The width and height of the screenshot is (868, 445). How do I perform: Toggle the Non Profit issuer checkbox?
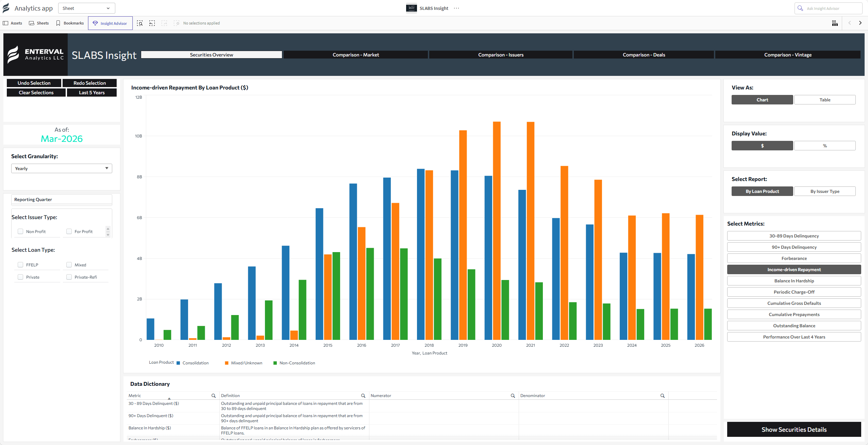click(20, 231)
